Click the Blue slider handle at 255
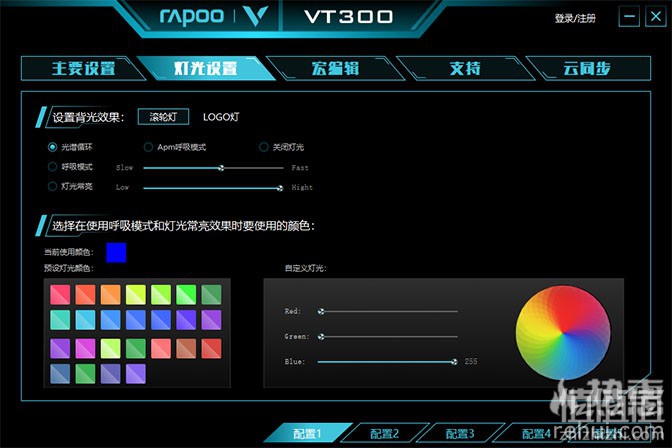672x448 pixels. tap(454, 362)
